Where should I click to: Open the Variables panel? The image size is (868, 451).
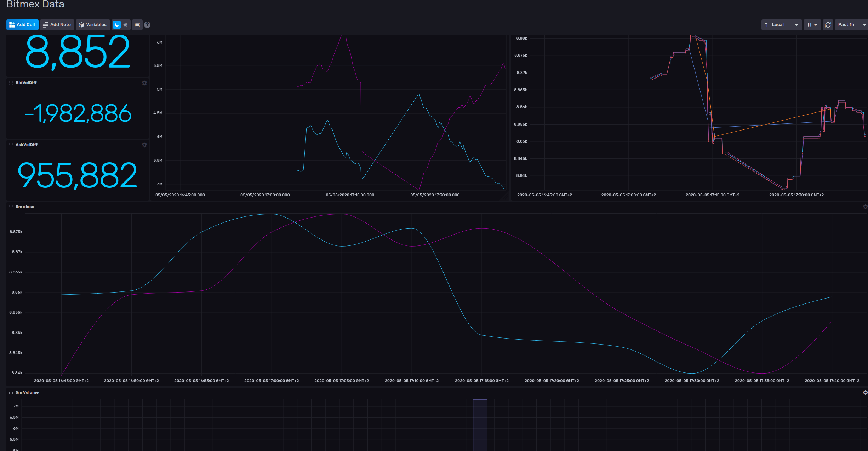click(x=93, y=25)
